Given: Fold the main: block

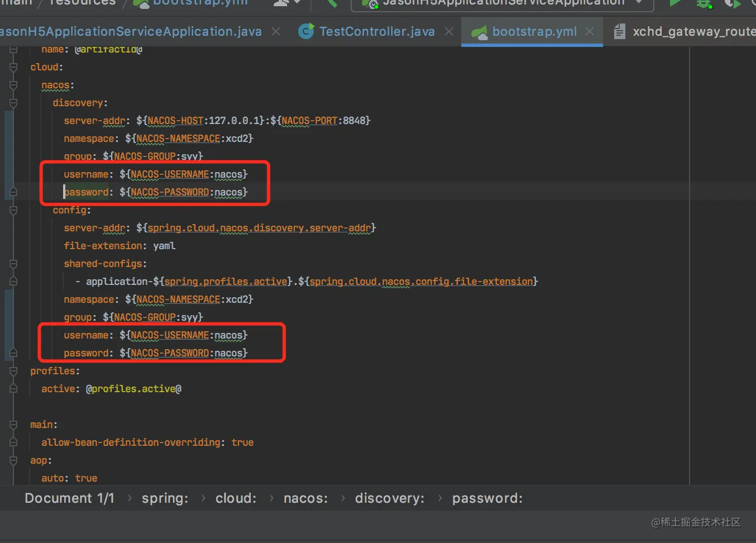Looking at the screenshot, I should tap(13, 425).
